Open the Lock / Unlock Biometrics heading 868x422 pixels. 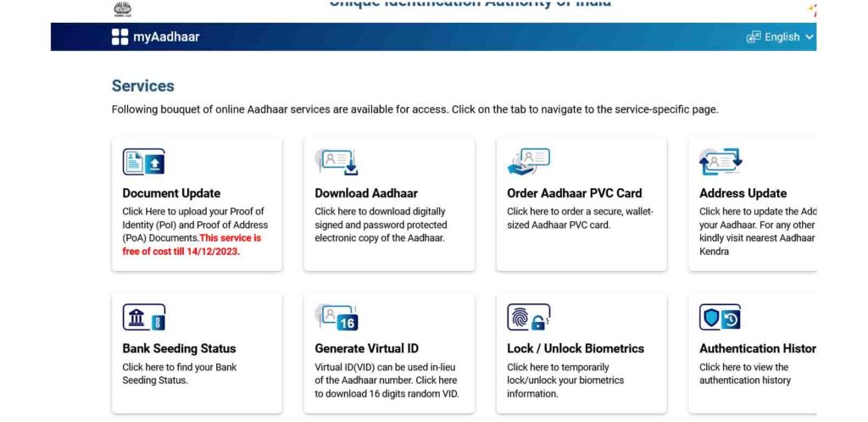(x=576, y=349)
